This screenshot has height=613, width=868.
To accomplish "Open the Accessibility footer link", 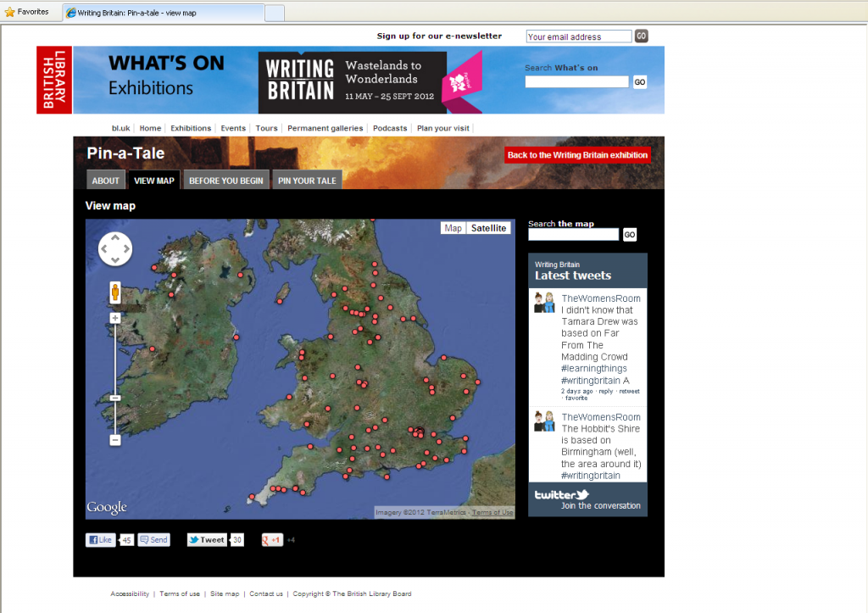I will [130, 593].
